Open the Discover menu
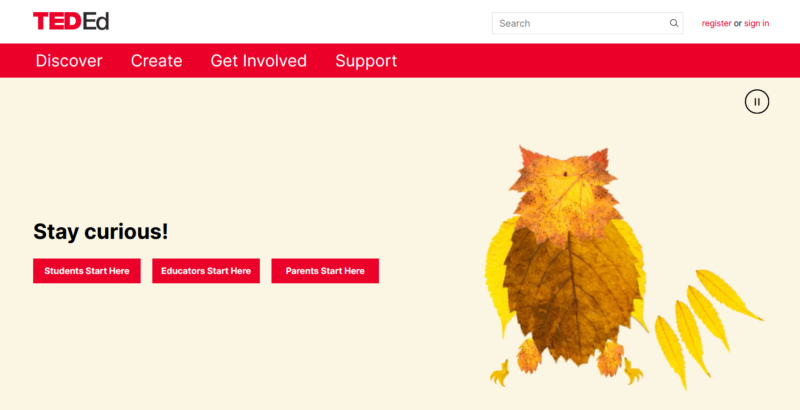 click(69, 61)
